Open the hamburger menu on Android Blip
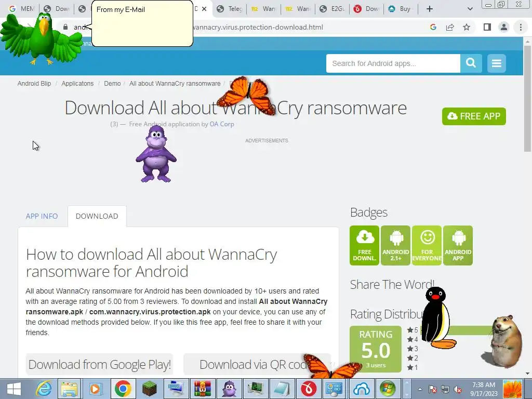 click(x=496, y=63)
